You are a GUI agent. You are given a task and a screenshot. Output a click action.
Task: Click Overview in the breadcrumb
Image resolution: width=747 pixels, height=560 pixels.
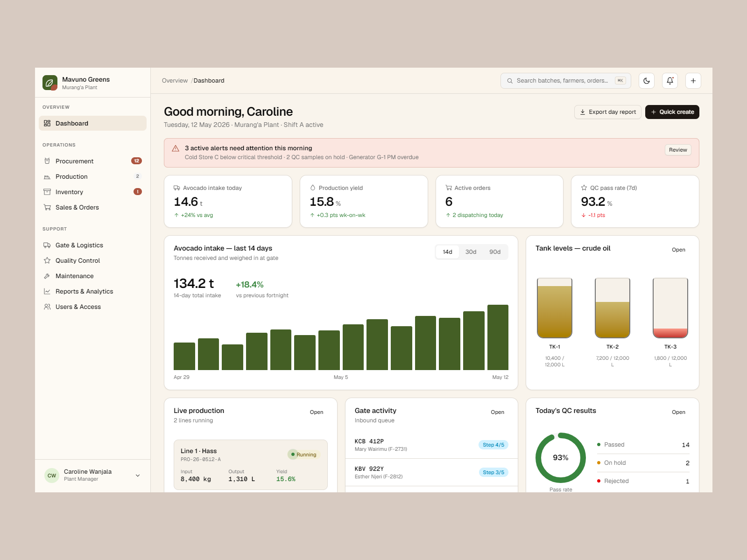(175, 81)
